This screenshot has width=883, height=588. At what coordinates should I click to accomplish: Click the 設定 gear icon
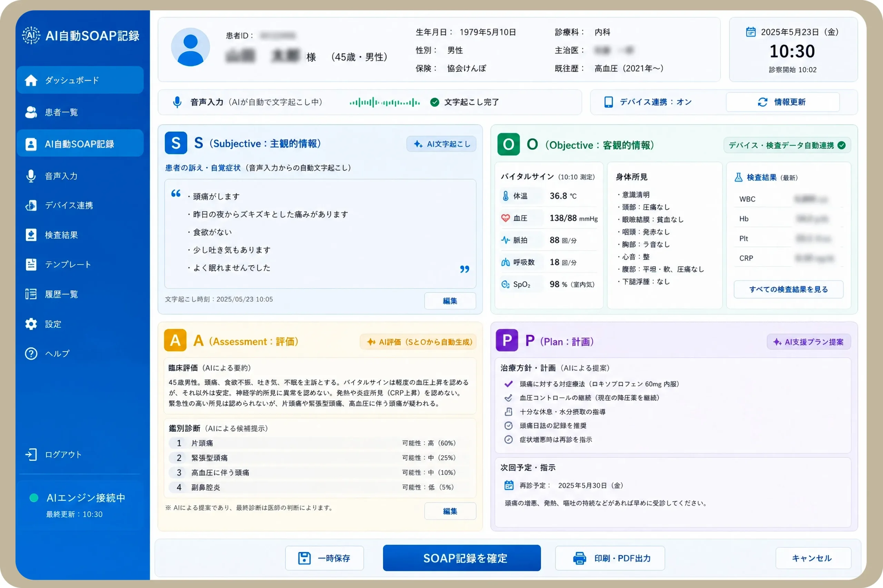coord(31,324)
